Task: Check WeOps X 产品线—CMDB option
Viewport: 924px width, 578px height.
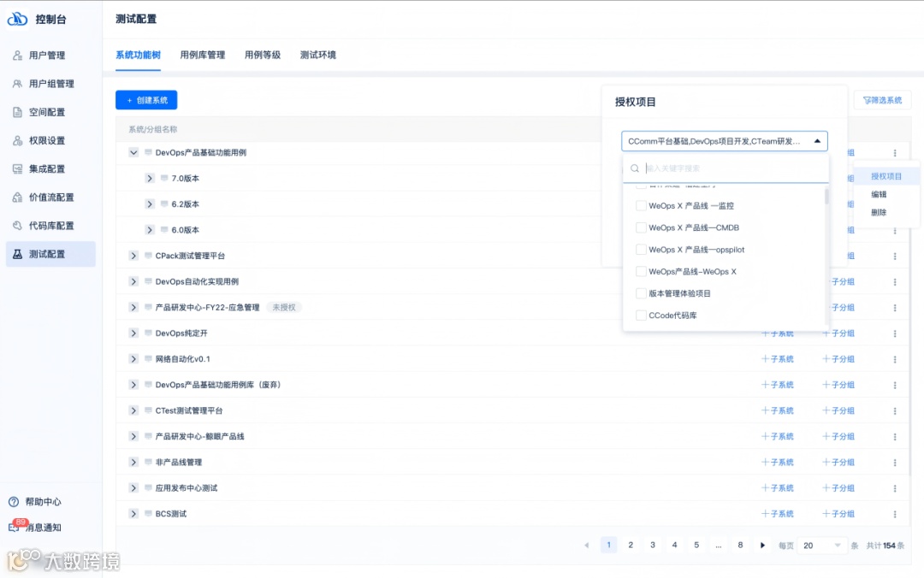Action: point(641,227)
